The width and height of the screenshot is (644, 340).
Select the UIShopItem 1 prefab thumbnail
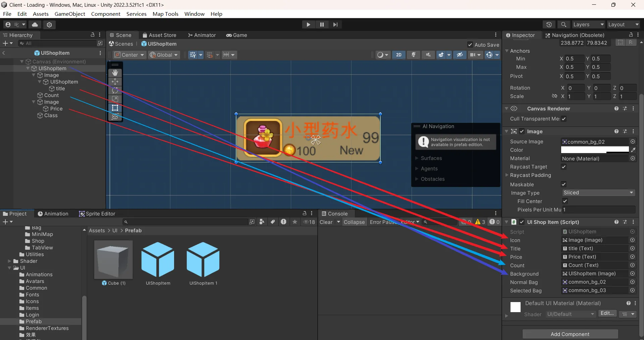tap(203, 259)
